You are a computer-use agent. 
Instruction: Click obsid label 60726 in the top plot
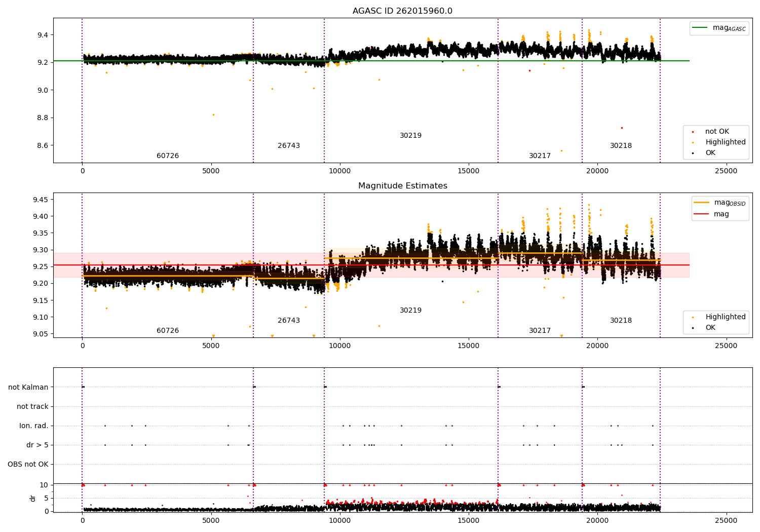pos(168,156)
